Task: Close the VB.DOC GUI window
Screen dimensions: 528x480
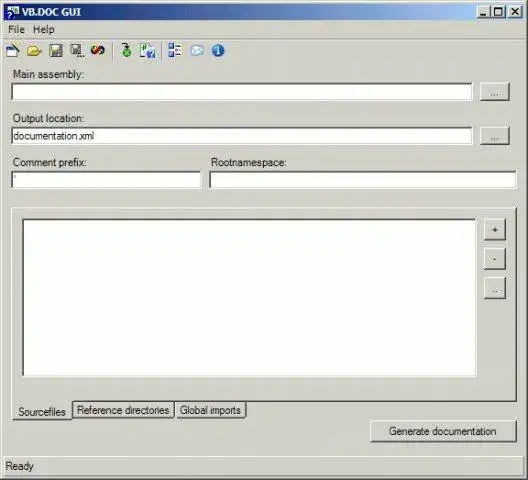Action: click(515, 12)
